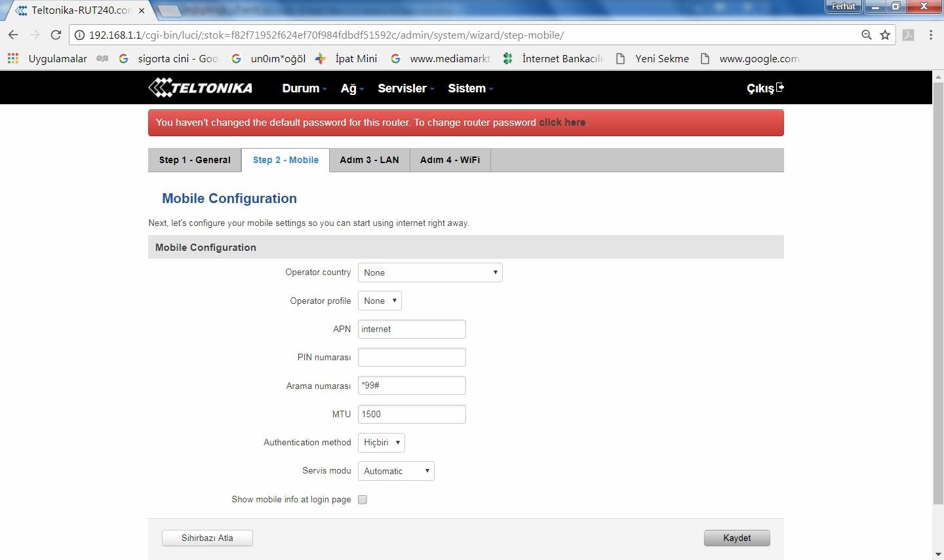This screenshot has width=944, height=560.
Task: Switch to the Adım 3 - LAN tab
Action: (x=369, y=160)
